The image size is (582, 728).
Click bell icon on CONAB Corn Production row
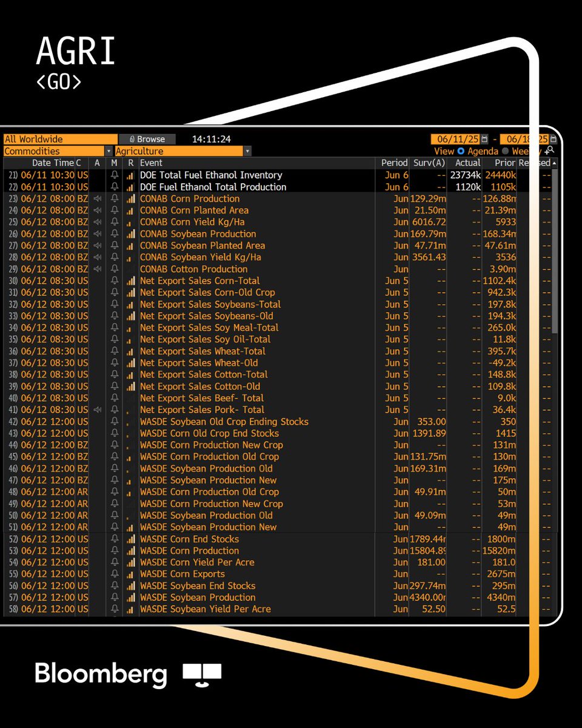115,199
